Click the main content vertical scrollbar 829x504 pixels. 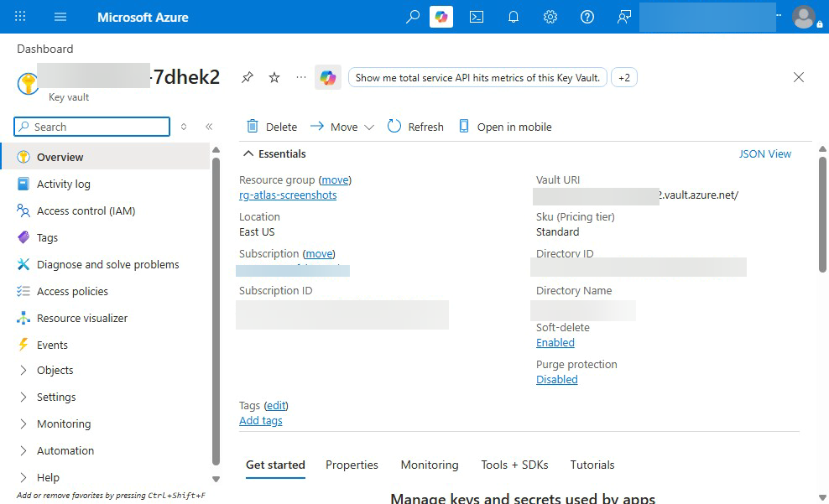pos(822,214)
